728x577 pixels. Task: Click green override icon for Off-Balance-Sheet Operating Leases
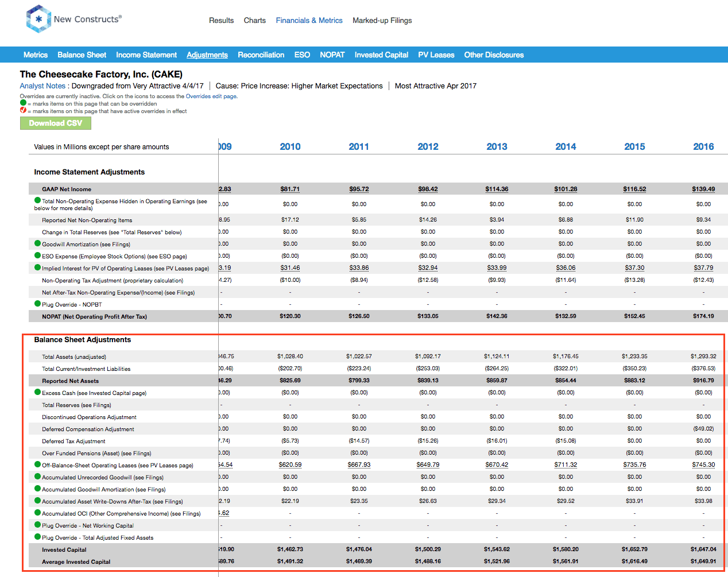[x=37, y=464]
